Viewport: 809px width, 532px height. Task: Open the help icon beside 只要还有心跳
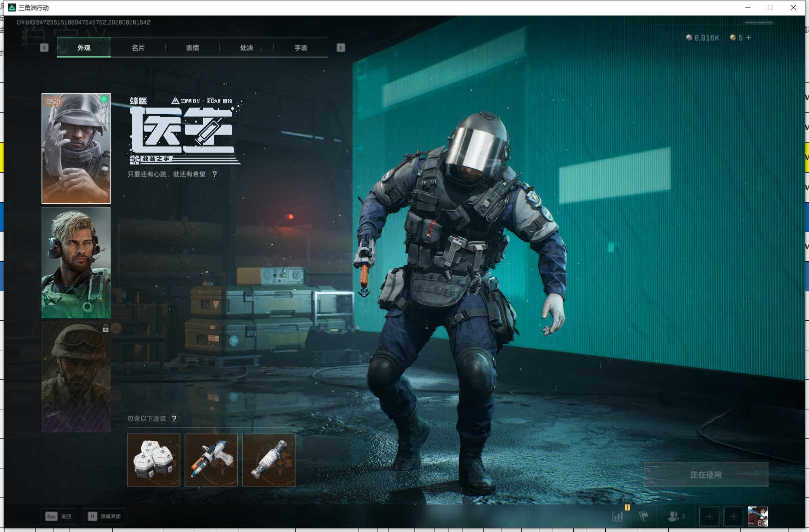tap(215, 174)
